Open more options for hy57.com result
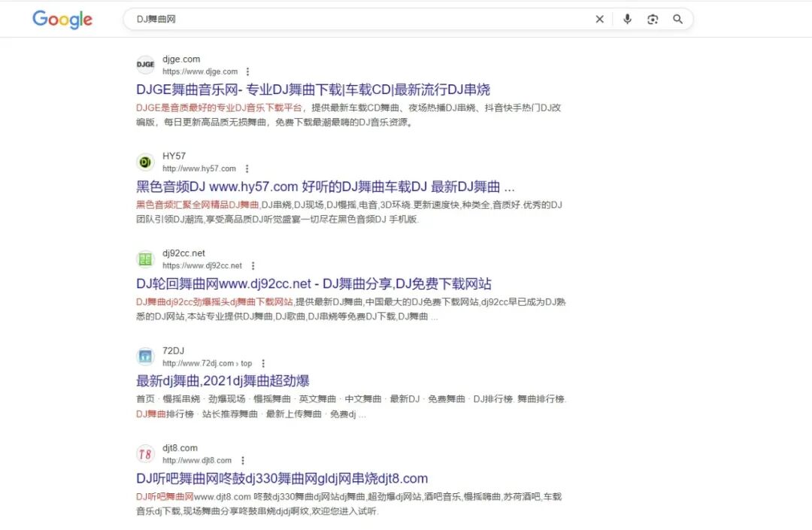 click(247, 168)
